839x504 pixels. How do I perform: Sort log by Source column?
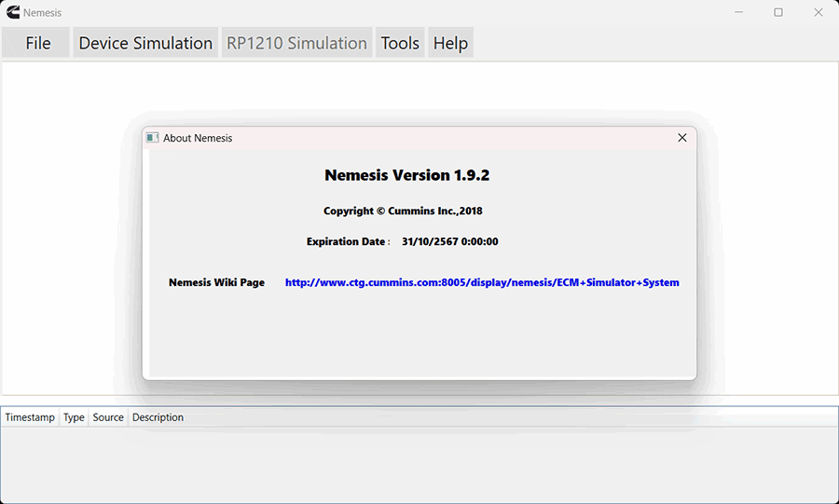[108, 417]
